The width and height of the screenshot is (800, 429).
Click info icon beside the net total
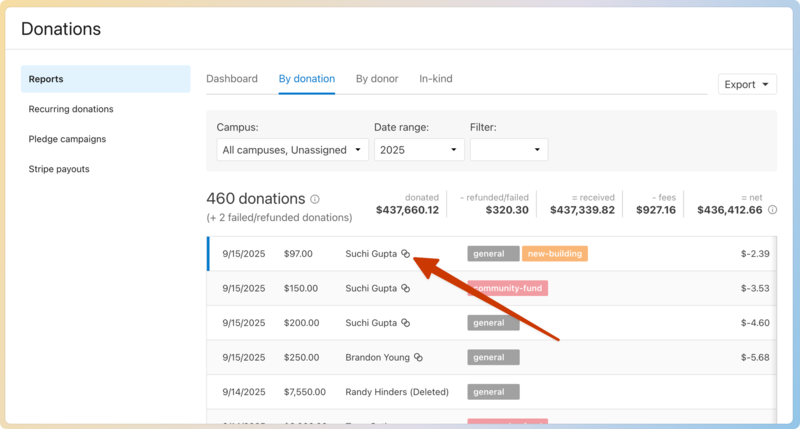tap(772, 210)
